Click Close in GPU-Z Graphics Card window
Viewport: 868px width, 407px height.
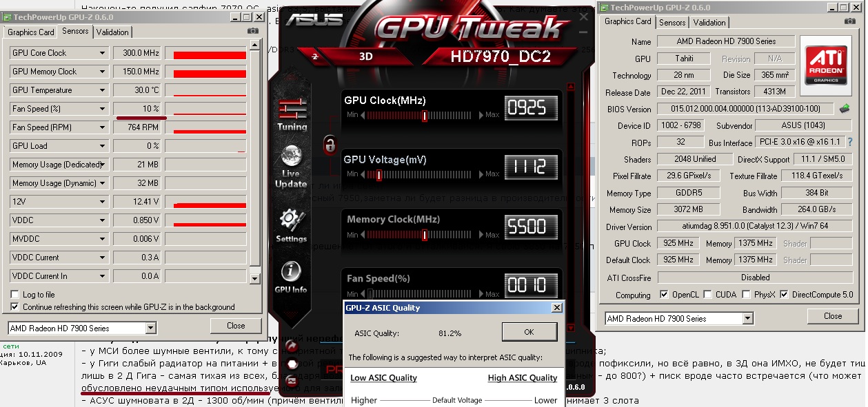coord(833,316)
